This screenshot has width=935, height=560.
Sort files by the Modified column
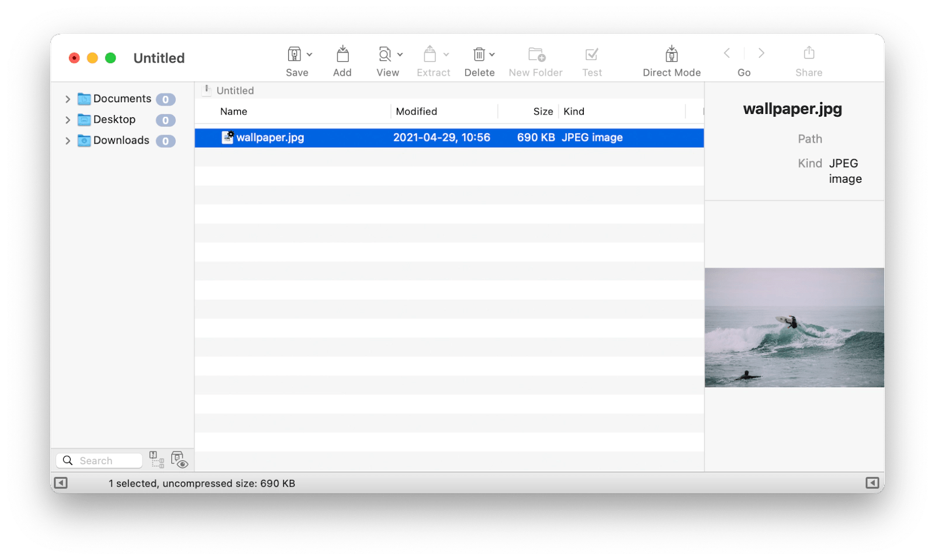pos(417,111)
